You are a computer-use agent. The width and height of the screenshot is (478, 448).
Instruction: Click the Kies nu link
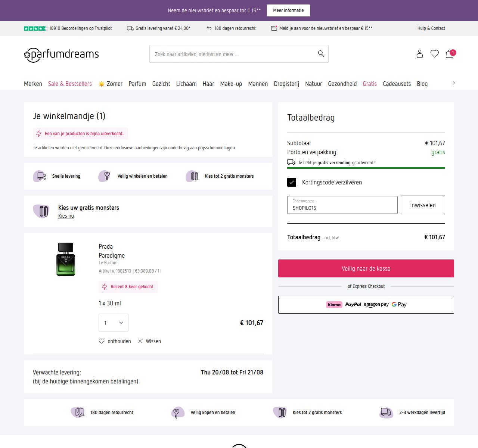66,216
